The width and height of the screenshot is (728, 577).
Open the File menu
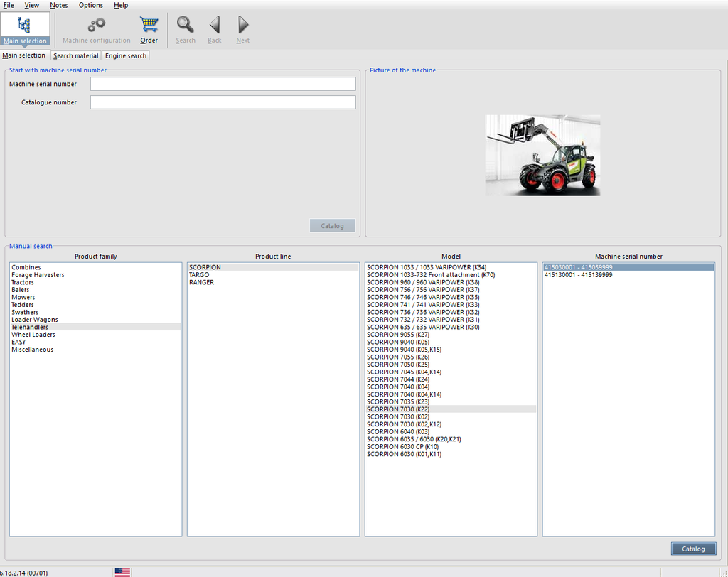9,5
